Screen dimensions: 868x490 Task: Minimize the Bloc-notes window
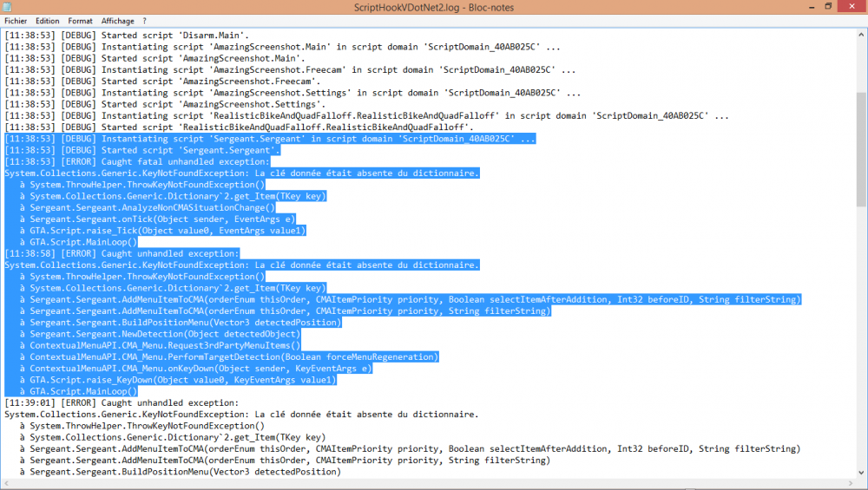tap(812, 7)
